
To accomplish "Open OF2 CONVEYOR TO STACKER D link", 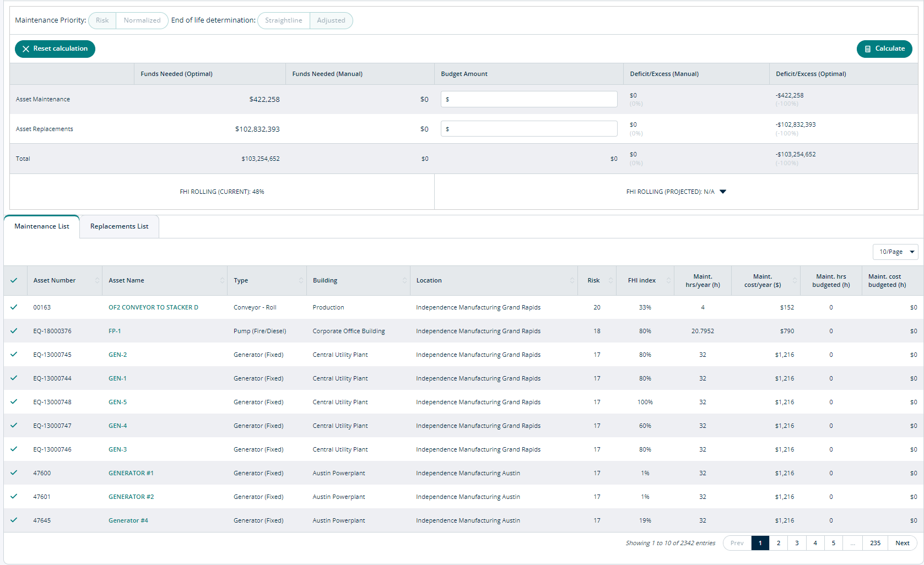I will (153, 307).
